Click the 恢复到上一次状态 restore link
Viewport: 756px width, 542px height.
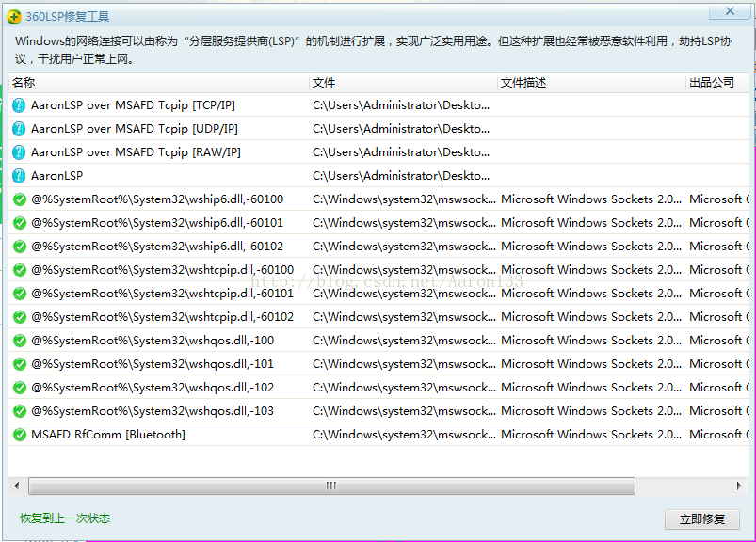pos(65,518)
